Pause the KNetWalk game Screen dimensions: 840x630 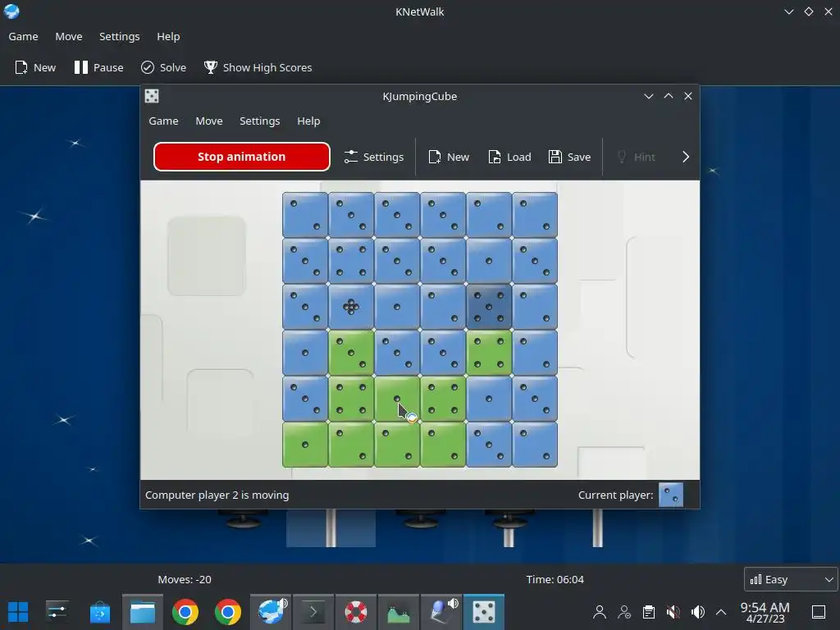98,67
